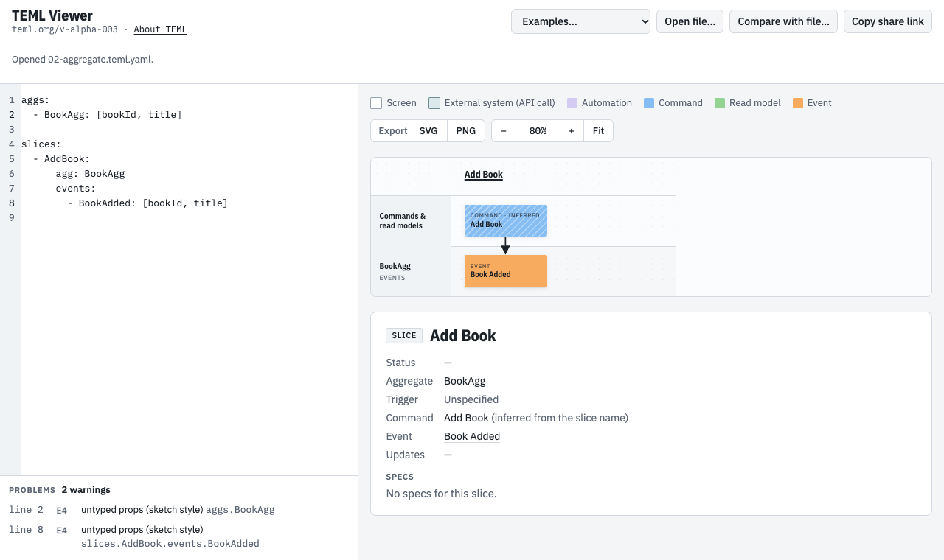Click the Read model legend swatch
The height and width of the screenshot is (560, 944).
point(720,103)
